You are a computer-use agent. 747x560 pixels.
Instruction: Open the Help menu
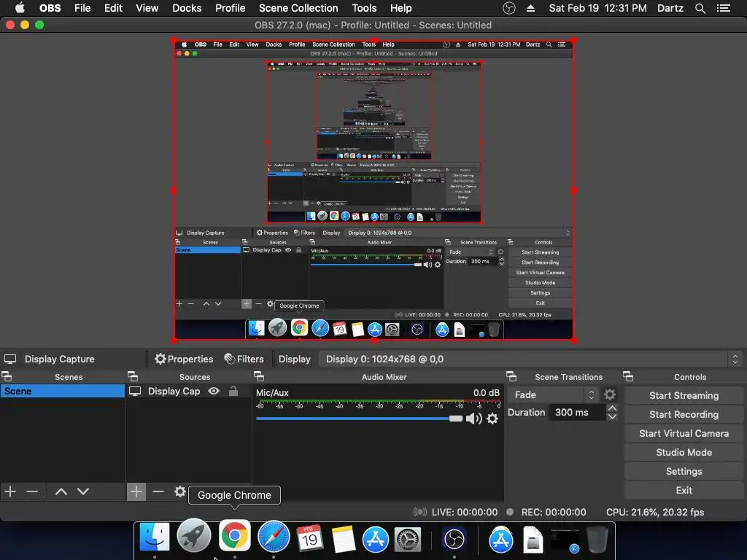(x=400, y=8)
